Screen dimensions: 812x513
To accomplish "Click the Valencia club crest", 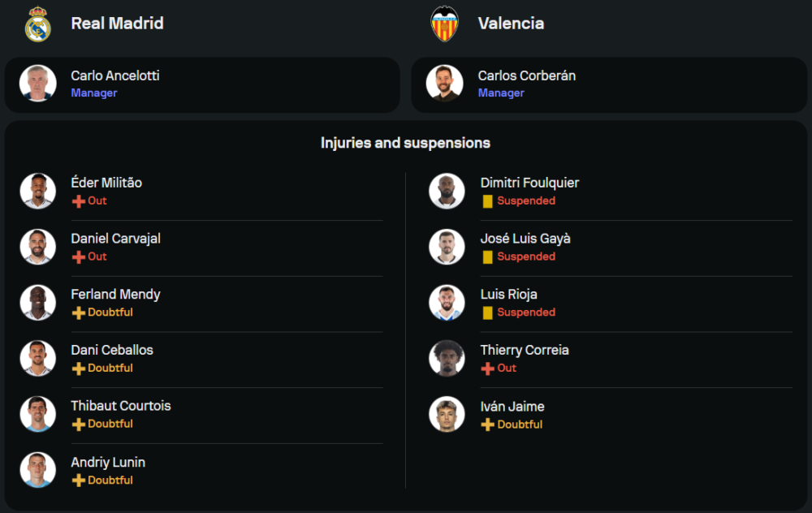I will [x=444, y=24].
